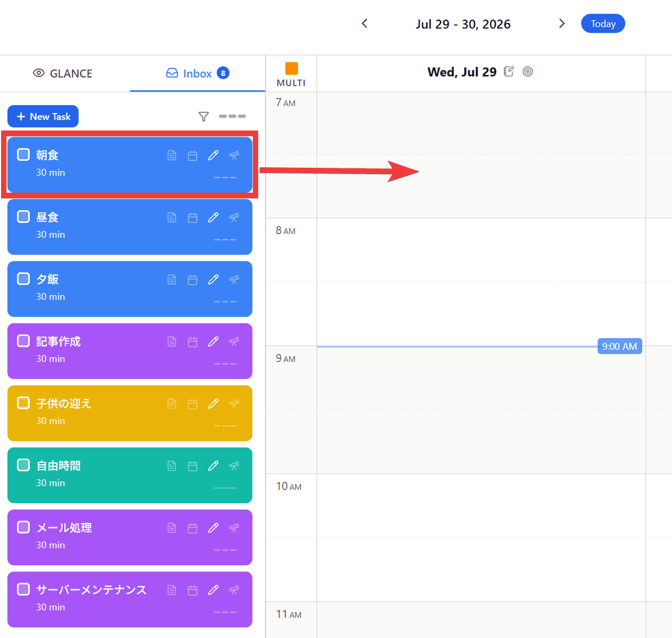Click calendar icon on 朝食 task
Viewport: 672px width, 638px height.
(193, 156)
